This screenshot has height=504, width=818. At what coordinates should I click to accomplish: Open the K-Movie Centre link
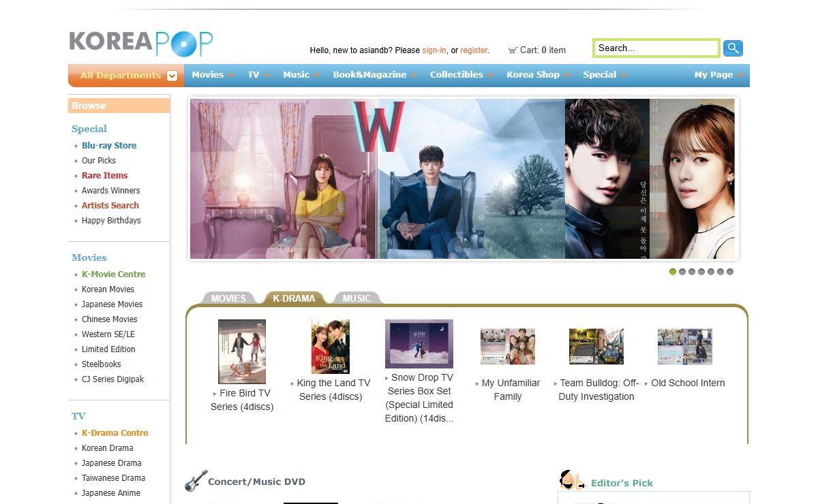pos(113,274)
